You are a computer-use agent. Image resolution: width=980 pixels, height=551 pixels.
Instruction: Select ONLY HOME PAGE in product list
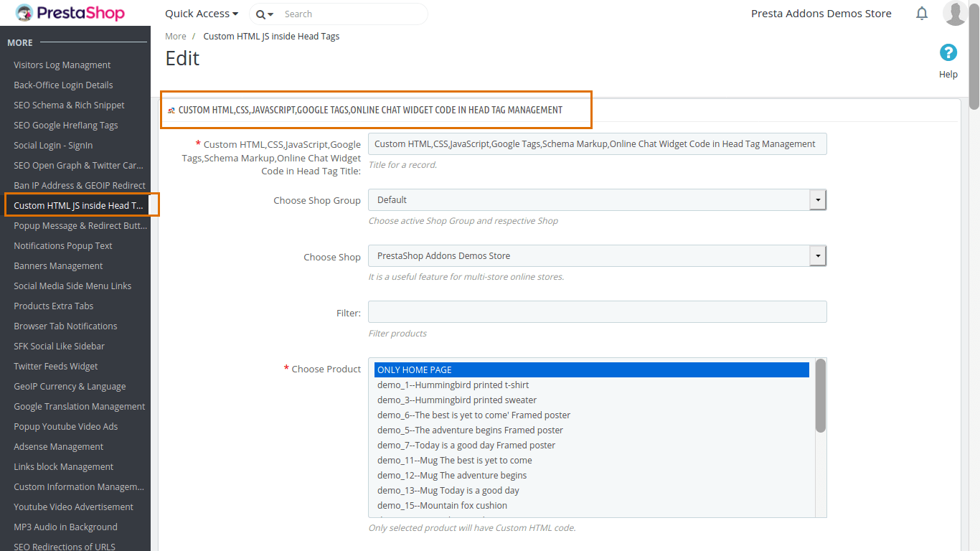[x=591, y=370]
